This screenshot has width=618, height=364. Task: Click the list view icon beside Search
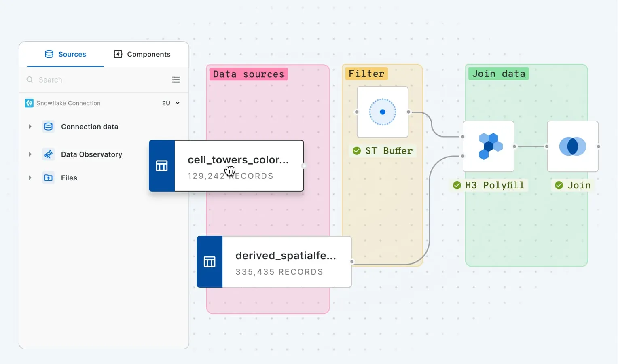pos(176,80)
